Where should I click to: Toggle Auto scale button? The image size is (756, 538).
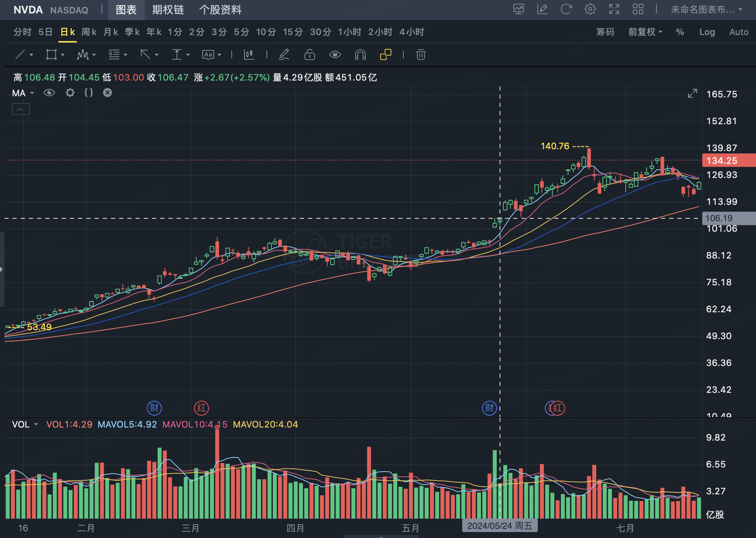[x=739, y=32]
